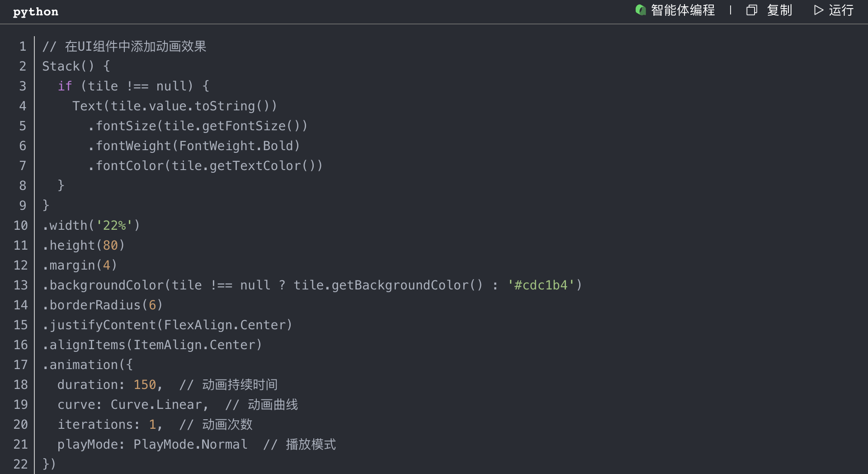Viewport: 868px width, 474px height.
Task: Click the height value 80
Action: [110, 246]
